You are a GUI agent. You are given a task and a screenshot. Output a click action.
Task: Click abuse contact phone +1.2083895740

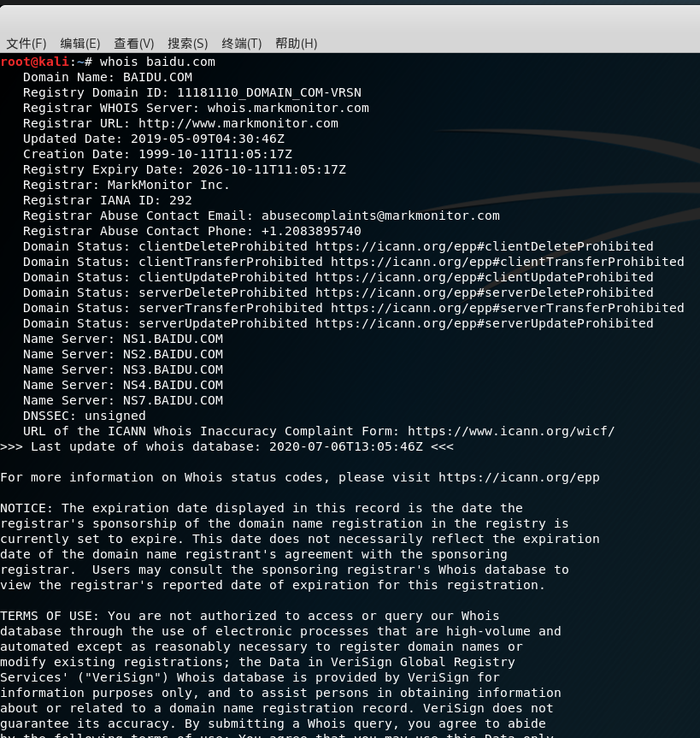pyautogui.click(x=311, y=231)
